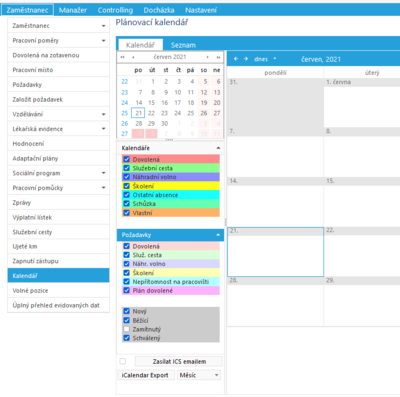Navigate main calendar forward with right arrow
The image size is (400, 397).
(x=246, y=59)
